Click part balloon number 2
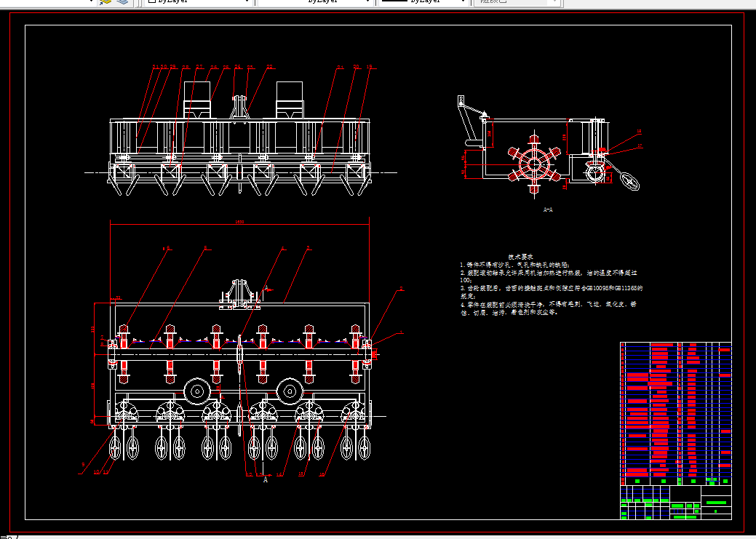 click(x=401, y=289)
